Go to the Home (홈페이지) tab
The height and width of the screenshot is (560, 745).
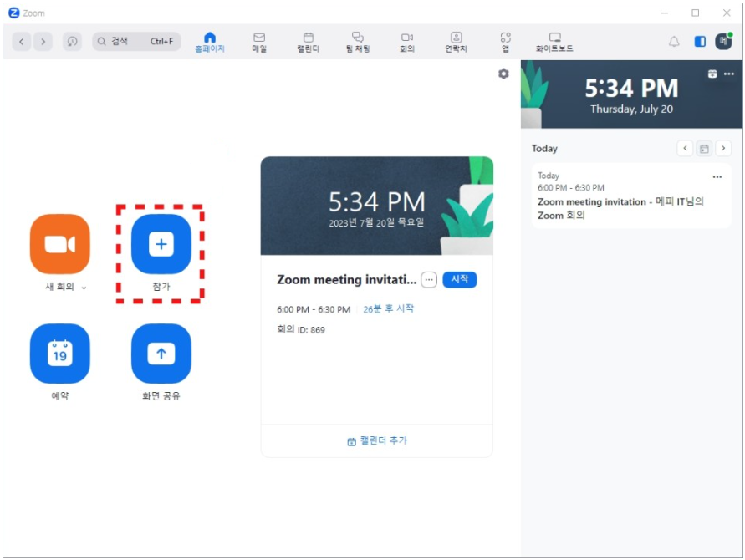point(210,43)
